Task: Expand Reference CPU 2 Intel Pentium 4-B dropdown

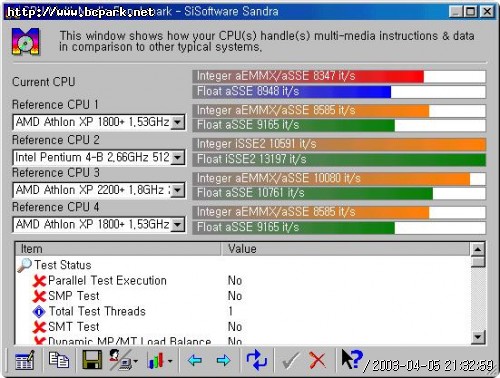Action: pos(178,157)
